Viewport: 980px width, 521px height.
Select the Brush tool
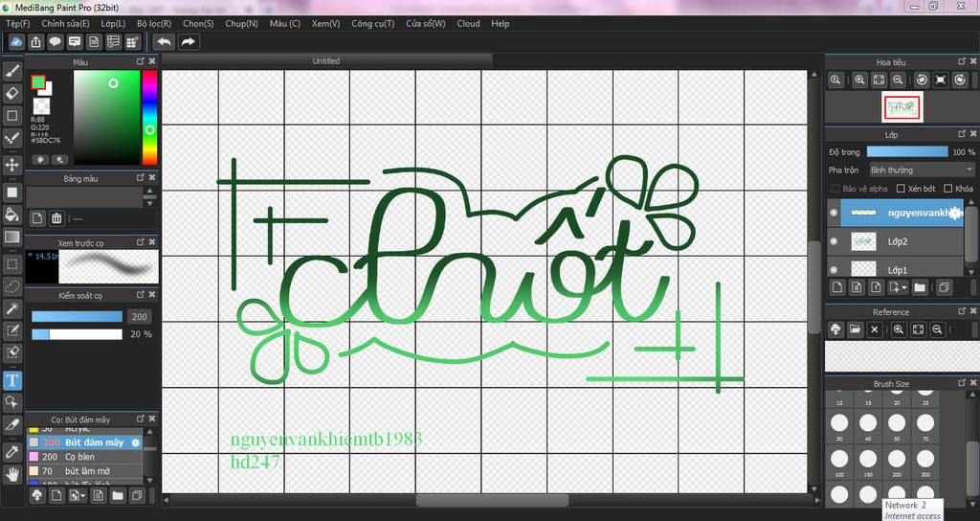11,71
